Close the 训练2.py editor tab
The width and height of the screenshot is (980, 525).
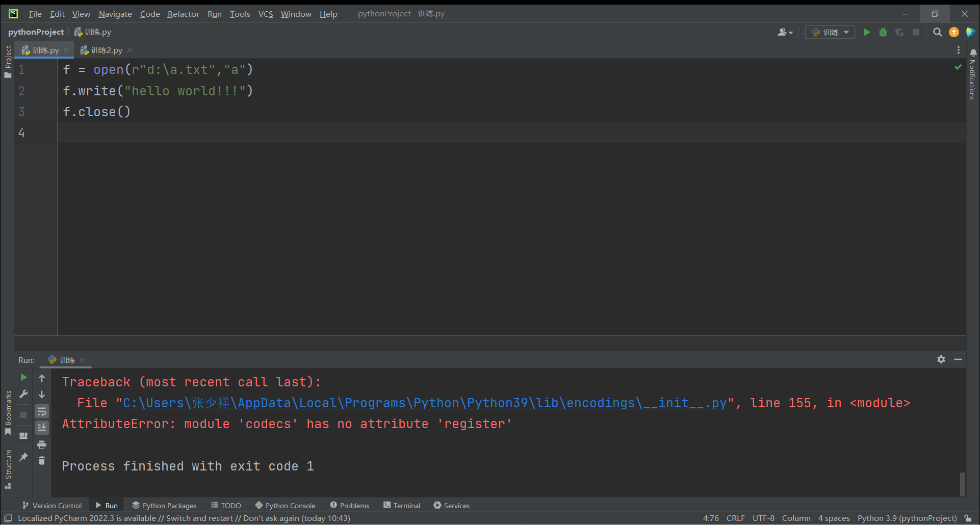(x=130, y=50)
